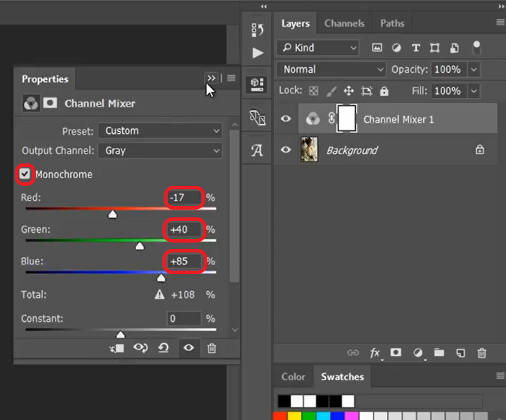Lock transparent pixels icon
506x420 pixels.
pyautogui.click(x=313, y=91)
